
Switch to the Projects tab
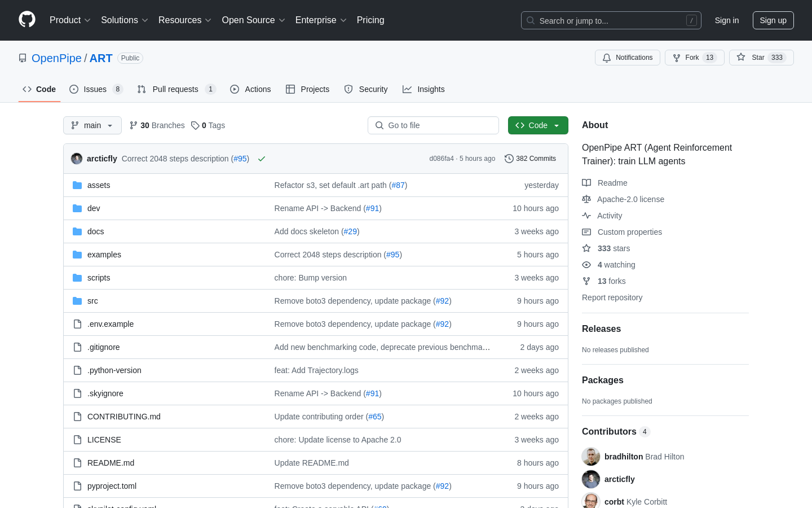pos(307,89)
